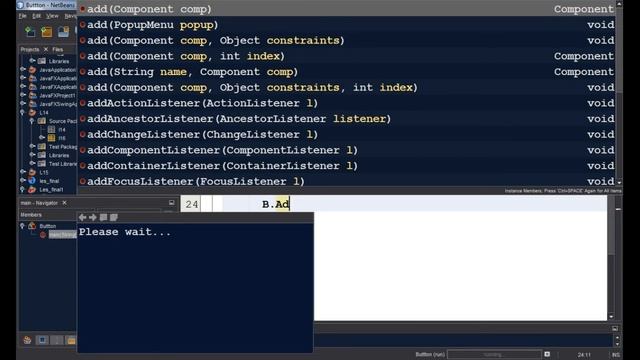Switch to the Files tab

58,49
